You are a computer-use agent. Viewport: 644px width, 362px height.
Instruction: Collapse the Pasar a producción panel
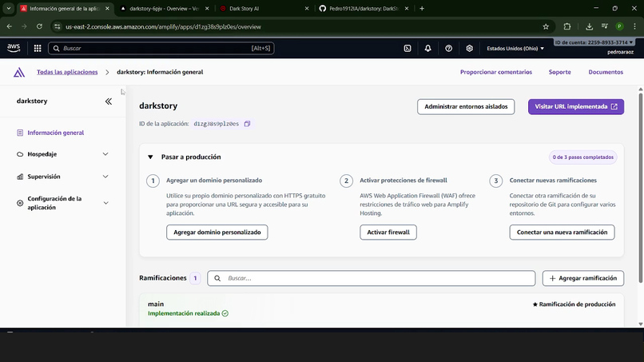tap(150, 157)
